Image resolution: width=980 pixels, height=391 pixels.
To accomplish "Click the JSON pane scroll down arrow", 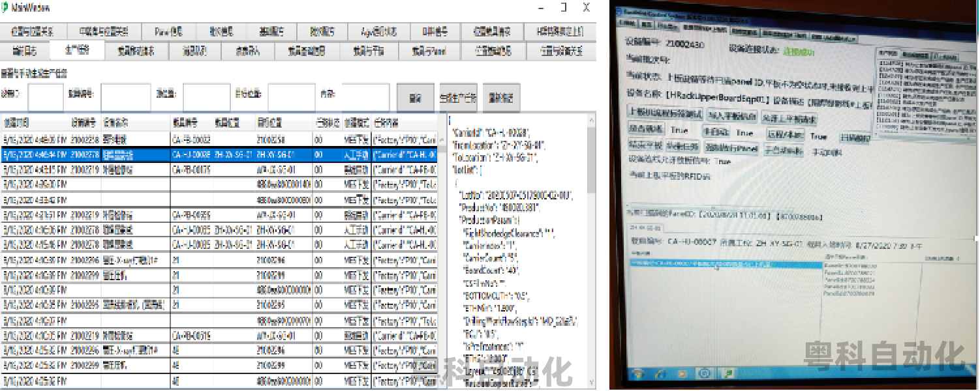I will click(x=591, y=384).
